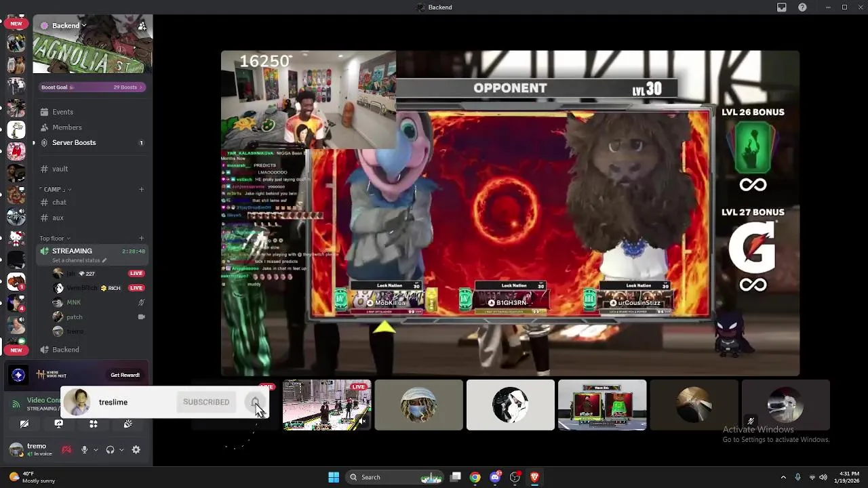
Task: Click the invite people icon on server banner
Action: click(x=142, y=26)
